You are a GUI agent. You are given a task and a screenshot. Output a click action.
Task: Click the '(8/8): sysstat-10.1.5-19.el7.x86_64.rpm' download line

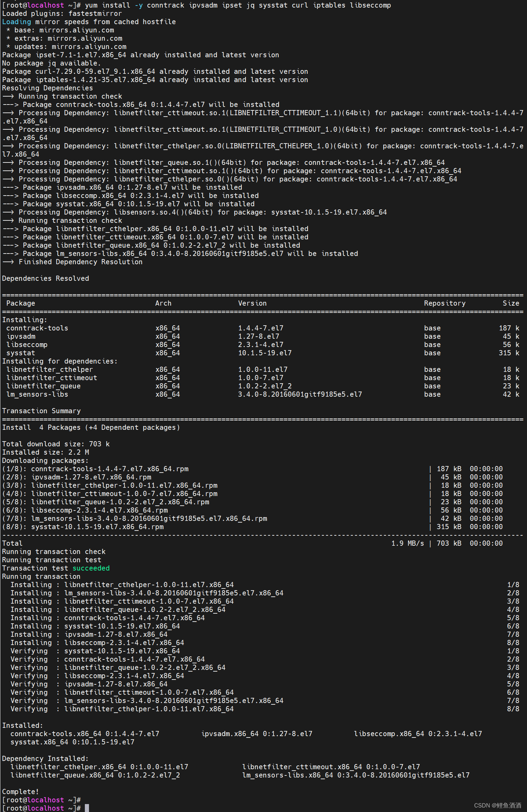[252, 527]
